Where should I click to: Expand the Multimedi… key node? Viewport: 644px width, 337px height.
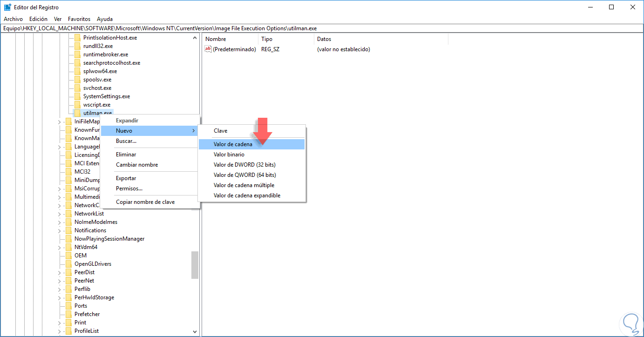(x=60, y=197)
